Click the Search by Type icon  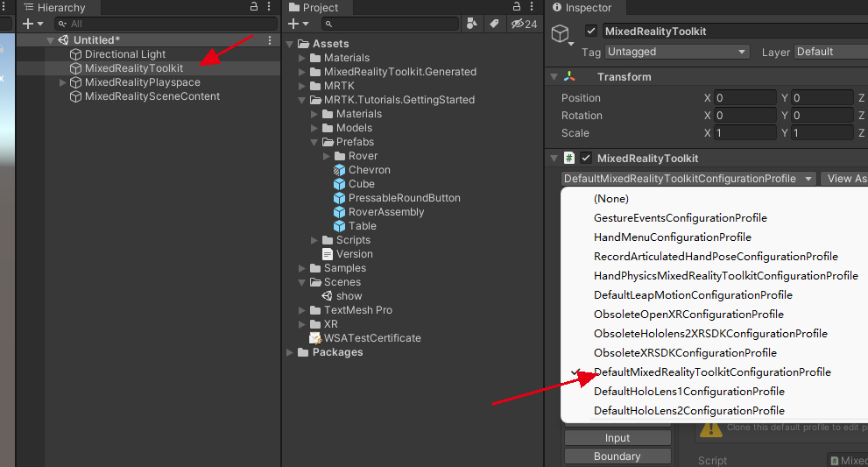[x=471, y=24]
